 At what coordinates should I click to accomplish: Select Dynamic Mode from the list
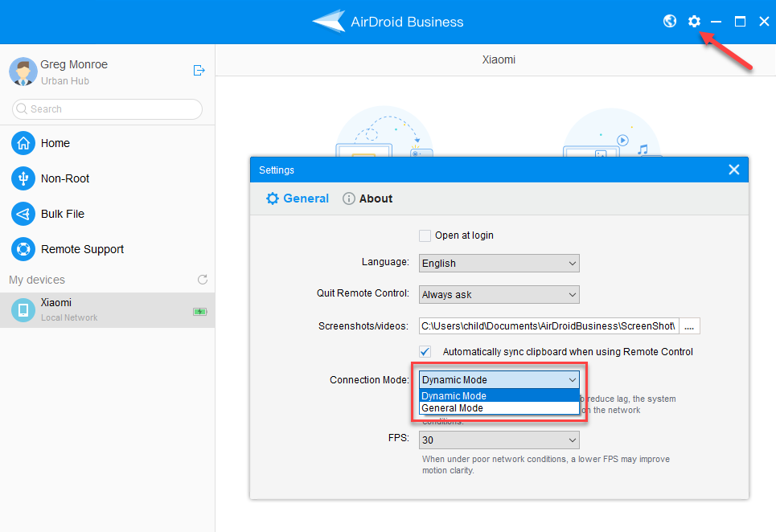point(499,395)
